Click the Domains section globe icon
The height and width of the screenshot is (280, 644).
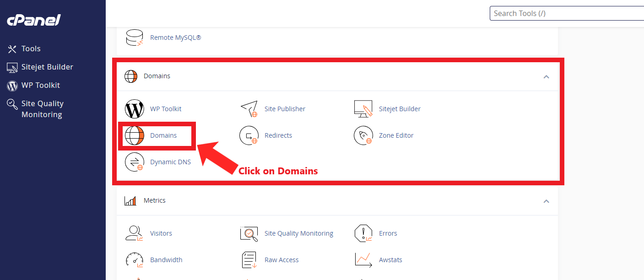(131, 76)
